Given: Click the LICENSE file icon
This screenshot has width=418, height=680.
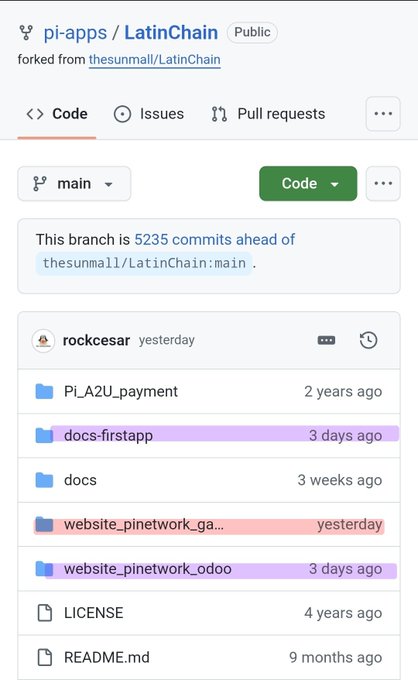Looking at the screenshot, I should 45,613.
